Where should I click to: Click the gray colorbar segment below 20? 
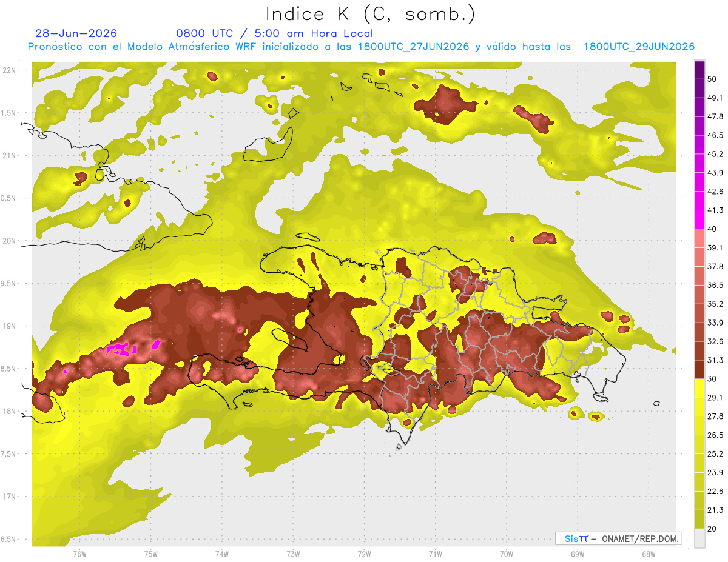[699, 538]
